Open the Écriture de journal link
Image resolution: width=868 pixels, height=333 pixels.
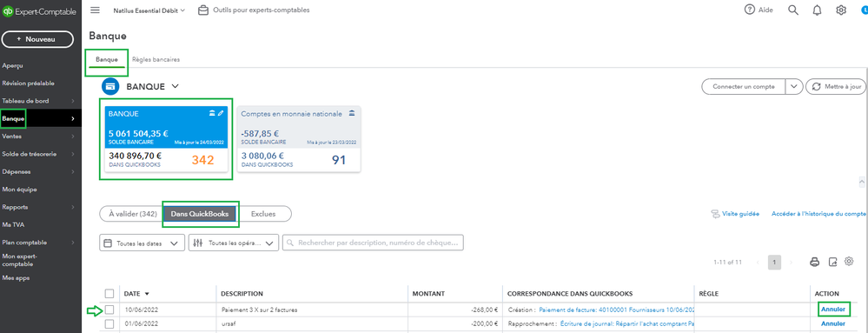[x=627, y=323]
